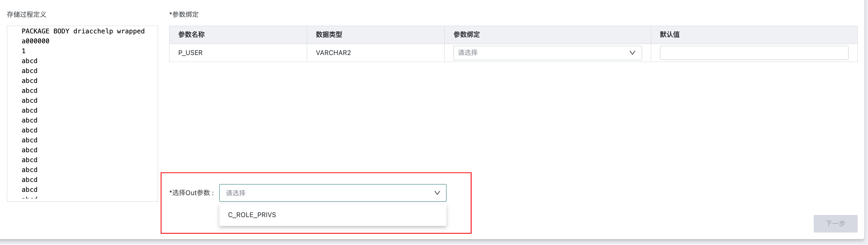Viewport: 868px width, 245px height.
Task: Click the 存储过程定义 heading
Action: 27,15
